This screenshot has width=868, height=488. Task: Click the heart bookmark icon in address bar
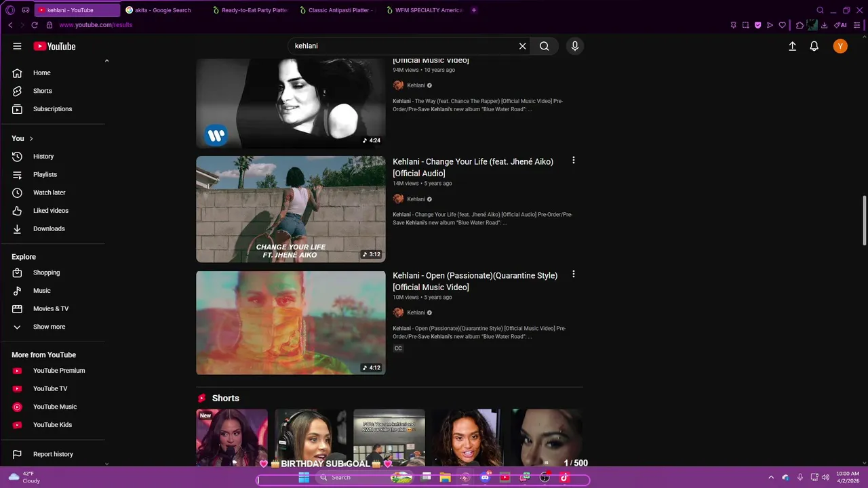tap(782, 25)
